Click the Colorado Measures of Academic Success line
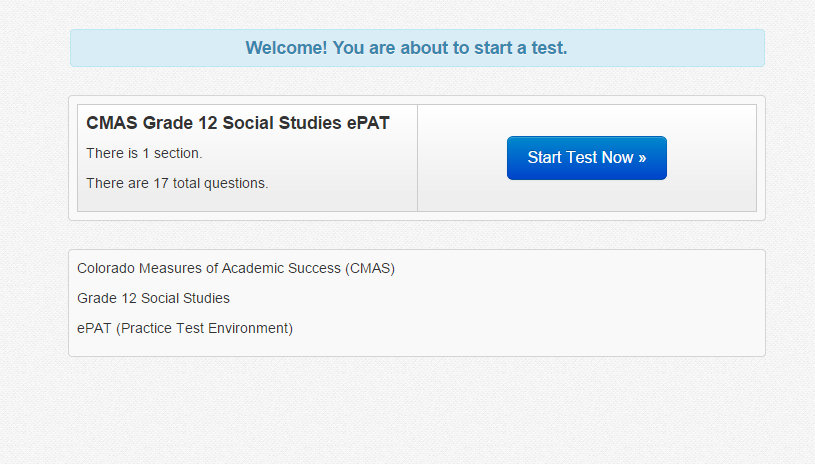Image resolution: width=815 pixels, height=464 pixels. pos(236,269)
